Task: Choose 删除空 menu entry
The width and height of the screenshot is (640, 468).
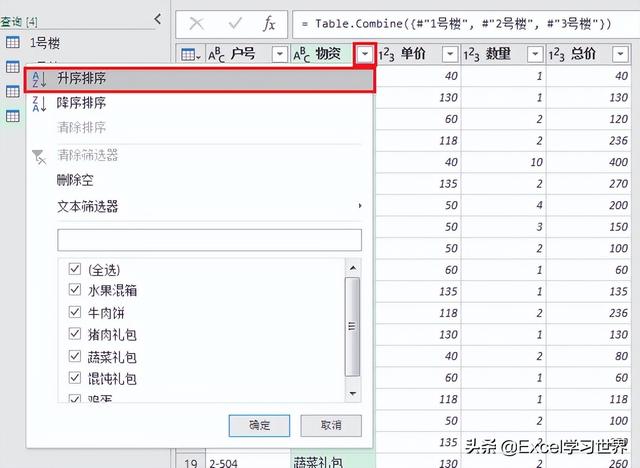Action: pyautogui.click(x=199, y=180)
